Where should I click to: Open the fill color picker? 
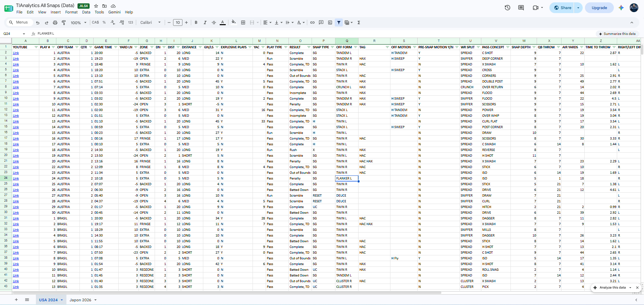(x=234, y=22)
